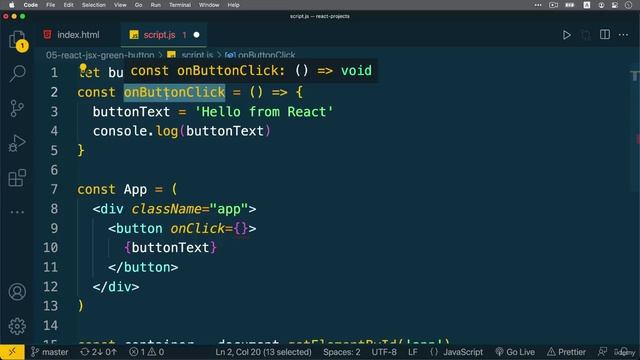
Task: Switch to the index.html tab
Action: point(71,35)
